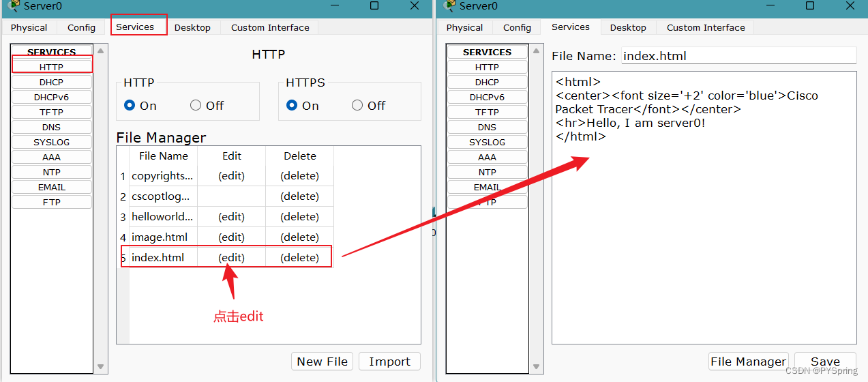
Task: Delete the helloworld file entry
Action: click(x=300, y=217)
